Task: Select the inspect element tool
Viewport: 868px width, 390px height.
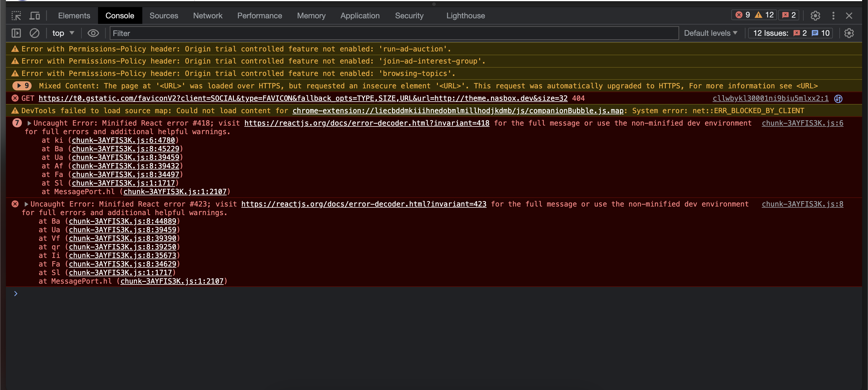Action: (16, 15)
